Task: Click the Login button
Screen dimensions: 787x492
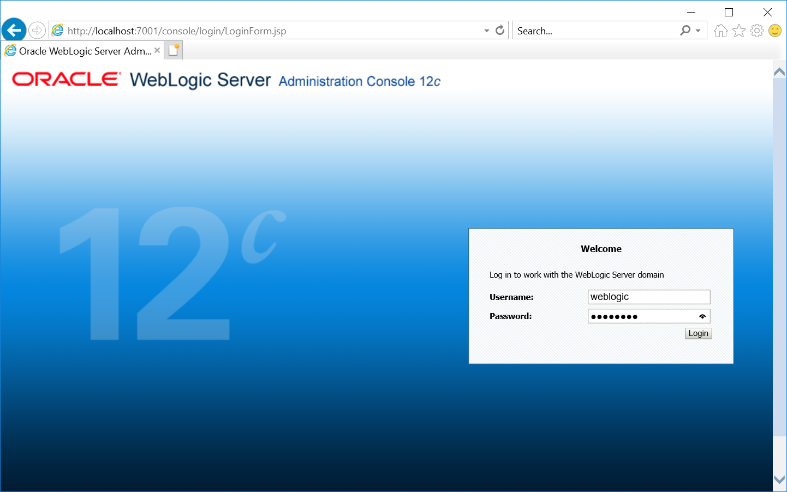Action: (x=698, y=333)
